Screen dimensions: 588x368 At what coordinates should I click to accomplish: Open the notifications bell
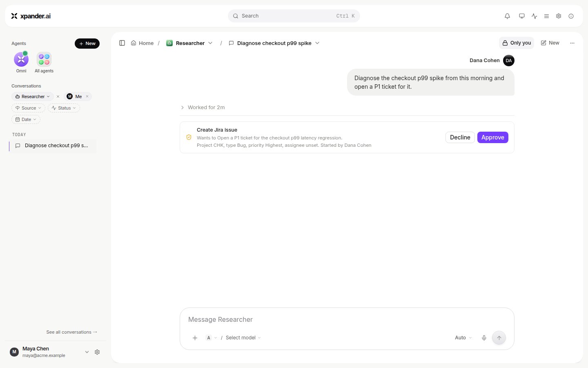coord(507,16)
